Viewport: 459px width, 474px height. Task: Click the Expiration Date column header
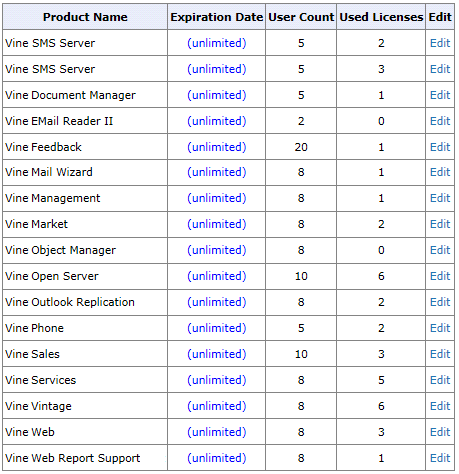(217, 17)
